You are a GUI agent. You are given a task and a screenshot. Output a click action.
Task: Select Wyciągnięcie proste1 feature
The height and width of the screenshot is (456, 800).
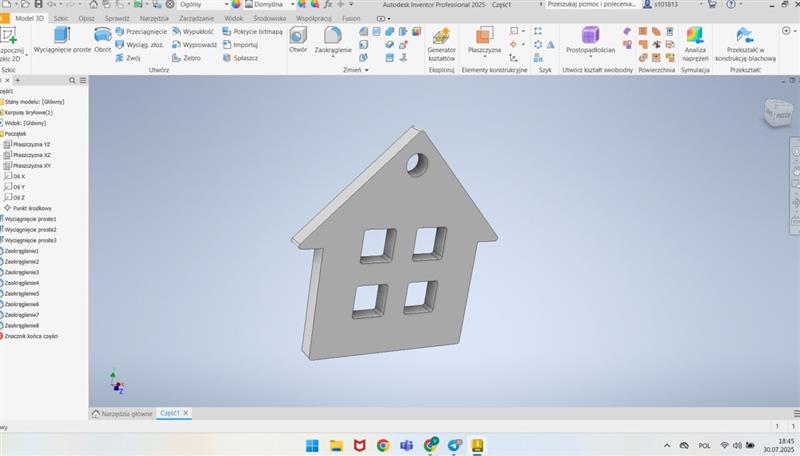coord(29,219)
